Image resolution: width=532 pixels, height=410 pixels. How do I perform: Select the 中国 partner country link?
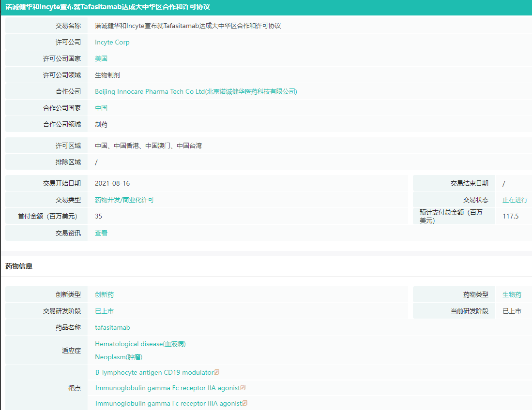pos(101,108)
